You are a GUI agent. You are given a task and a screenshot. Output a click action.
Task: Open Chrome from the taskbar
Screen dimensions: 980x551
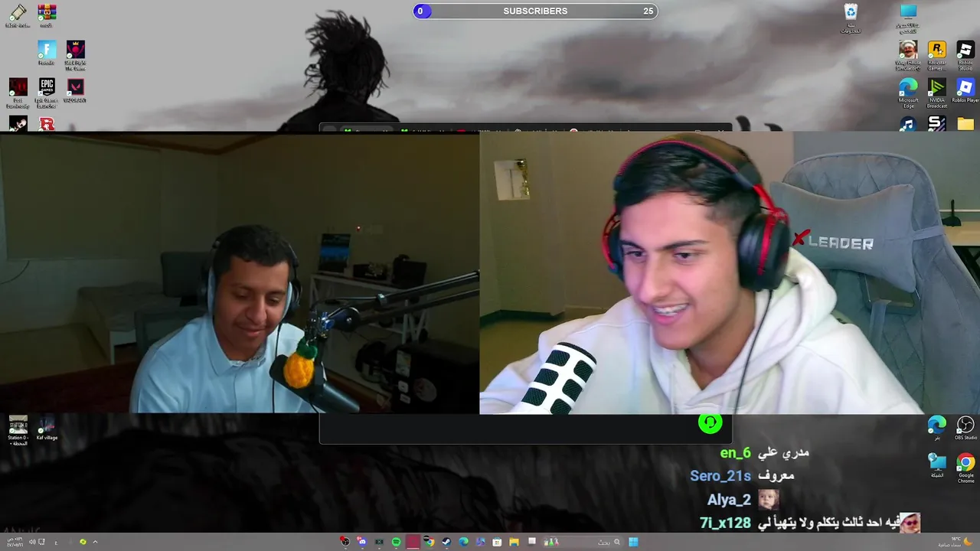(x=430, y=542)
